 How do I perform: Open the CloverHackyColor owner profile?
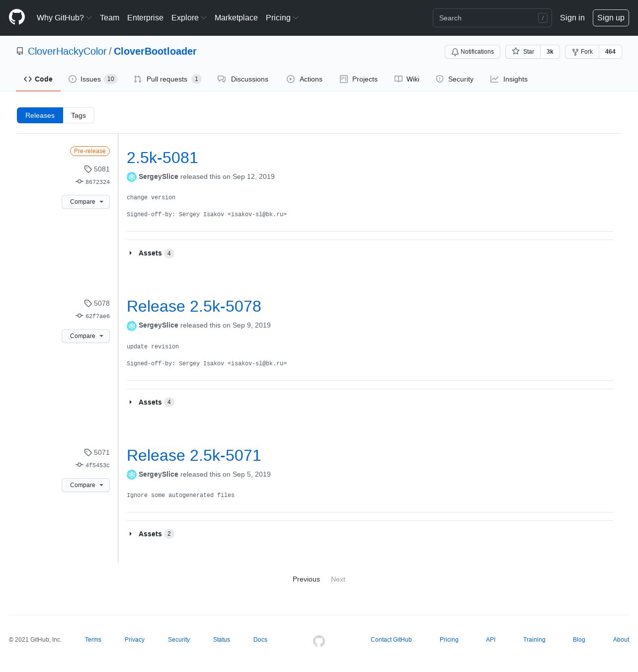click(67, 51)
